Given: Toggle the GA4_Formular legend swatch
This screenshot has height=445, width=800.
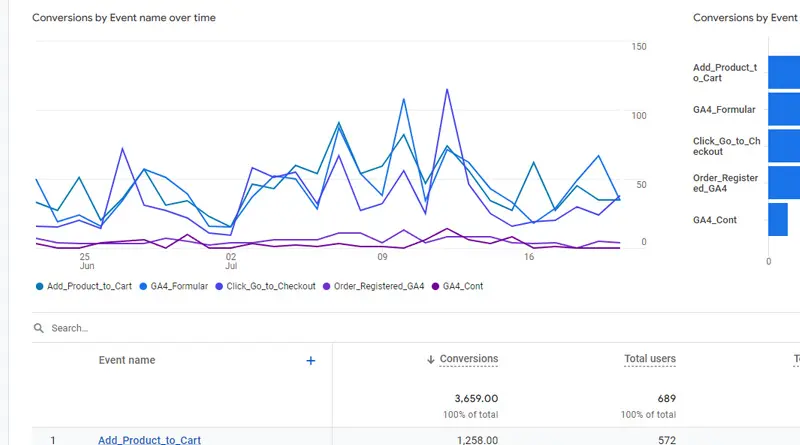Looking at the screenshot, I should 143,286.
